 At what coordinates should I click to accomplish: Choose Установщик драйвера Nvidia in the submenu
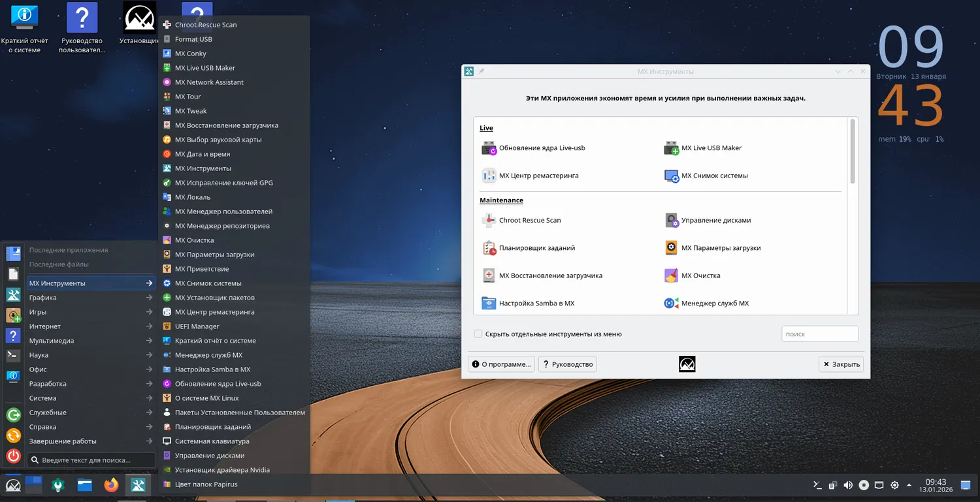pyautogui.click(x=234, y=470)
